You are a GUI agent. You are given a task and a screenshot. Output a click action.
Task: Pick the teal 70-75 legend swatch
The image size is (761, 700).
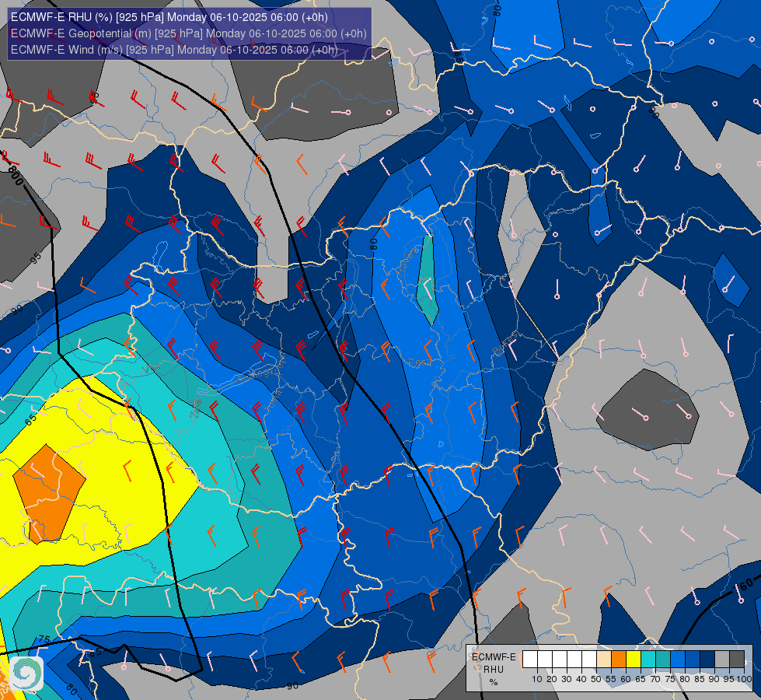click(663, 659)
